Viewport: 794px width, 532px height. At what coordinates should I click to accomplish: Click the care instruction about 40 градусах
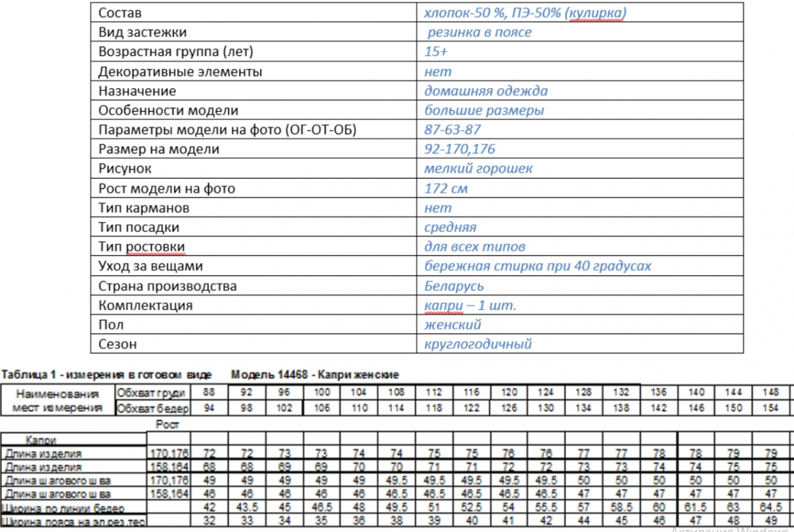(x=537, y=266)
